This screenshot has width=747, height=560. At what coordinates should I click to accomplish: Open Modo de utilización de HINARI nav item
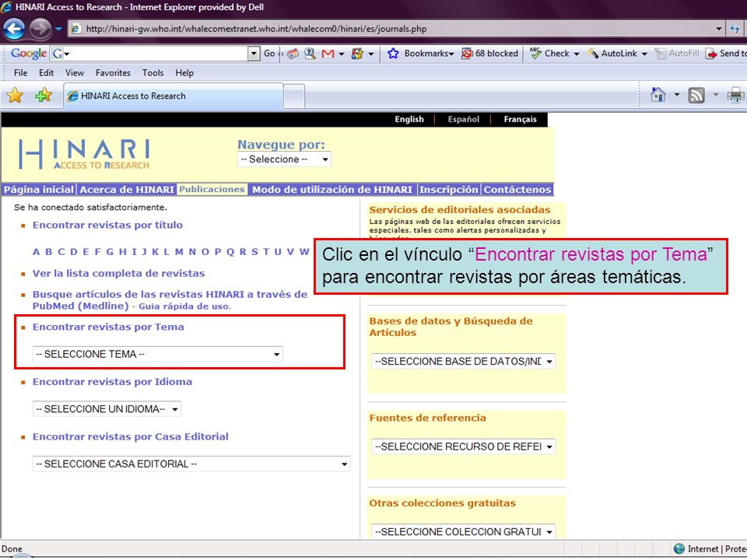[x=332, y=190]
